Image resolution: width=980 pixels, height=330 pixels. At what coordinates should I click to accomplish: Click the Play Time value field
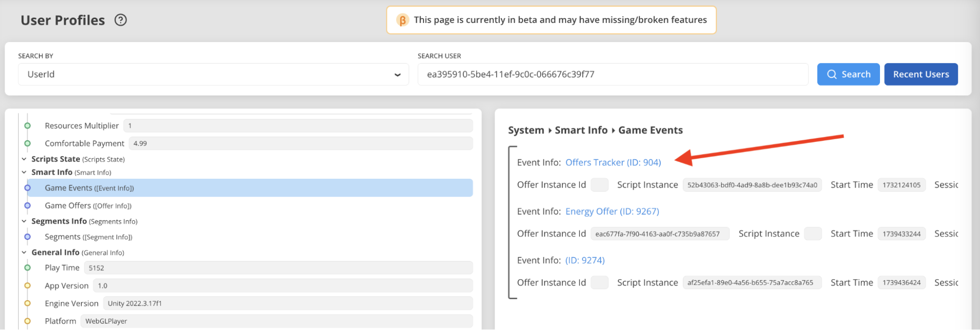point(277,268)
